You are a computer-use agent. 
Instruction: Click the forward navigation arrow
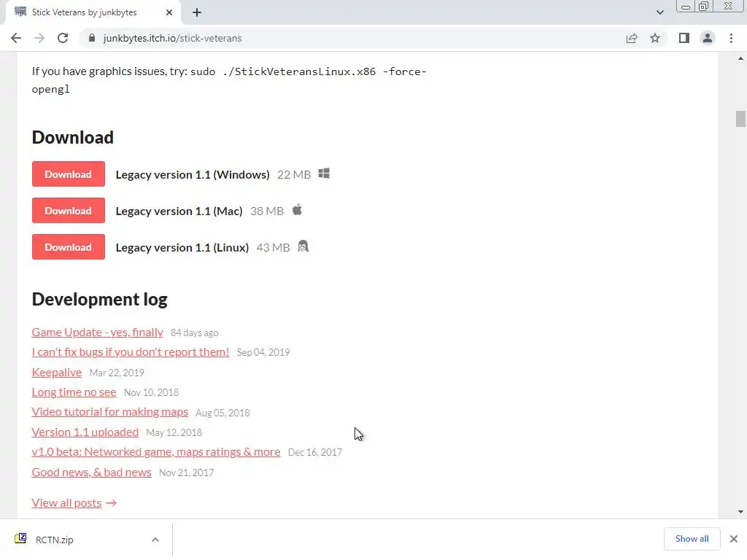pos(39,38)
